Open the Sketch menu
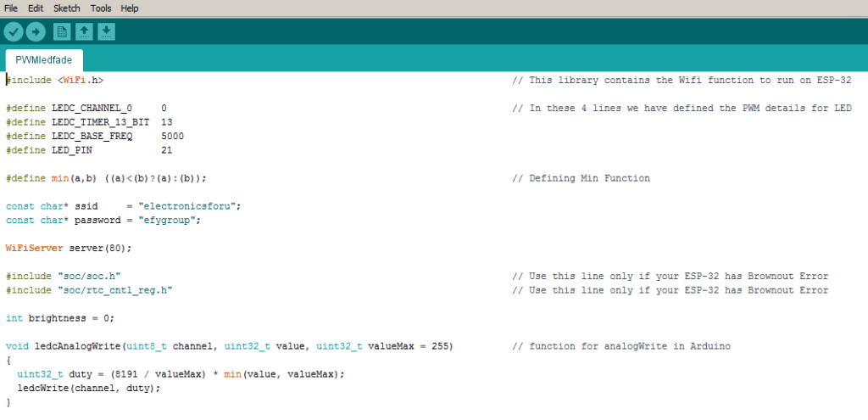This screenshot has height=420, width=868. (66, 8)
